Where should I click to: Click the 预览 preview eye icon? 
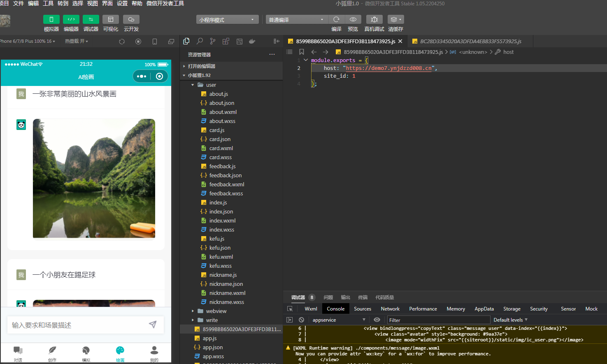pos(353,19)
